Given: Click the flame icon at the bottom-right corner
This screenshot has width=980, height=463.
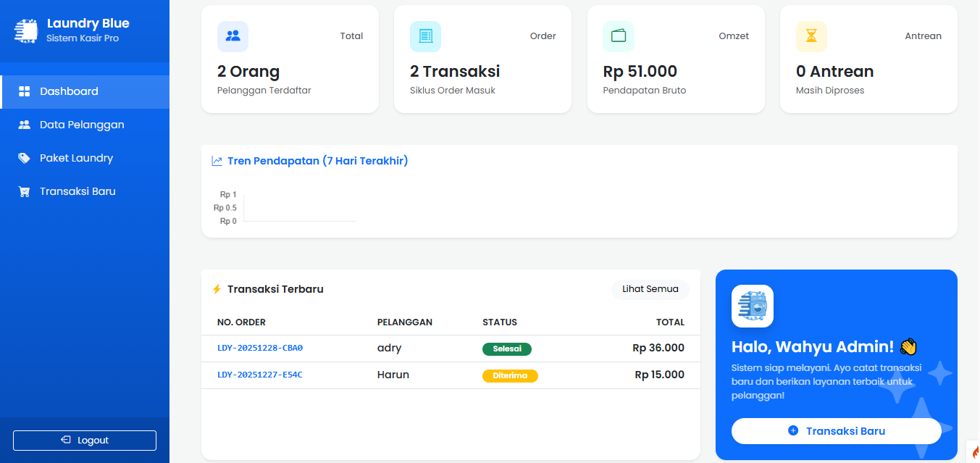Looking at the screenshot, I should click(975, 451).
